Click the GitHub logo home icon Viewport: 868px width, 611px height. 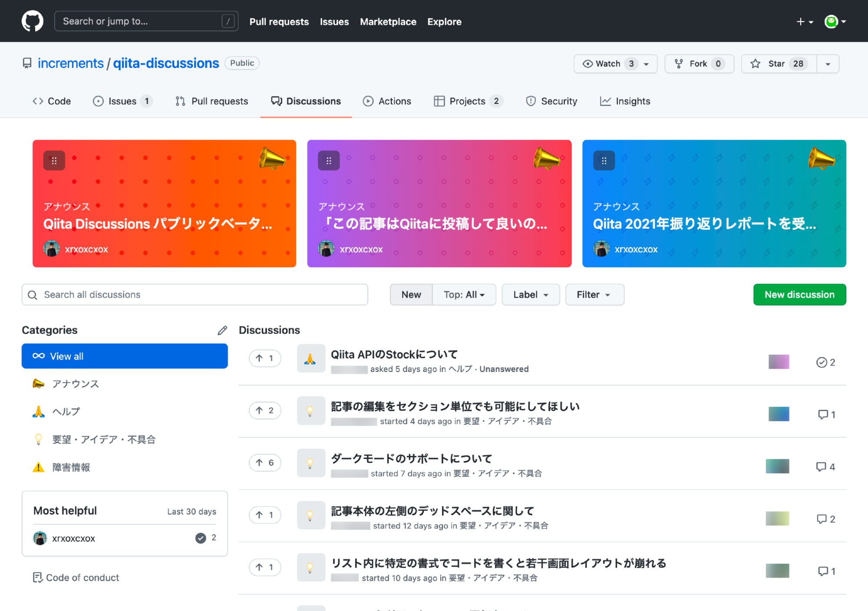[33, 21]
